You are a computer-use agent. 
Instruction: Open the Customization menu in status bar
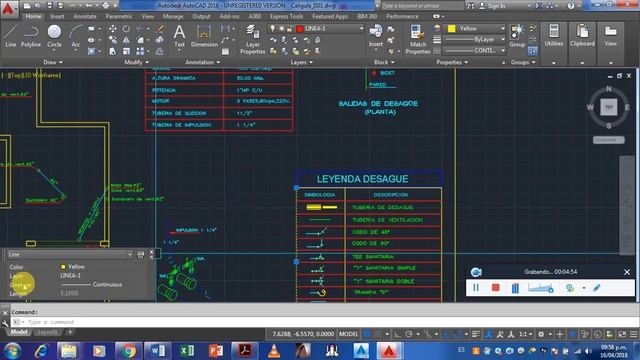[633, 334]
